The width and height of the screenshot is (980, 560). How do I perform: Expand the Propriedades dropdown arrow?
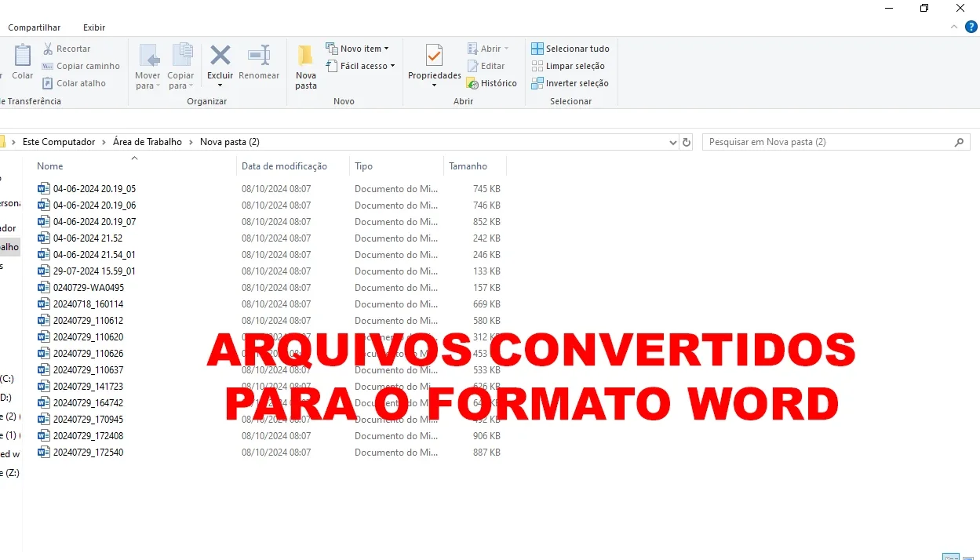(x=434, y=85)
